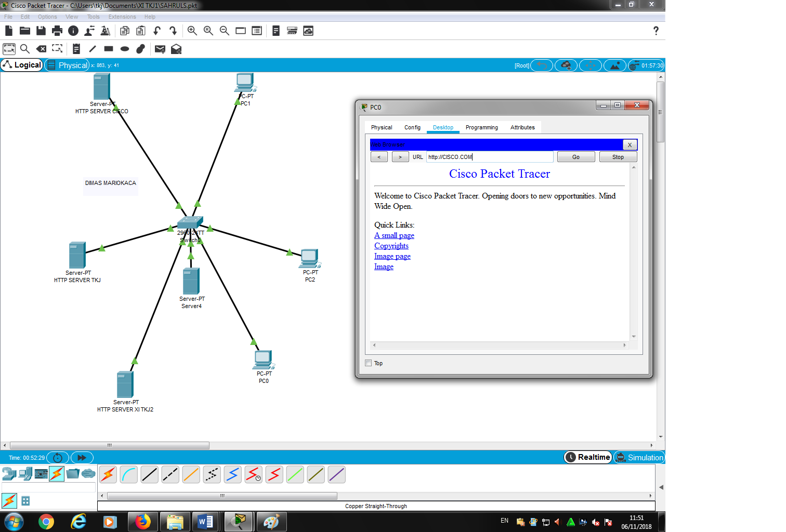Select the PC2 device on the canvas
The height and width of the screenshot is (532, 786).
point(310,258)
